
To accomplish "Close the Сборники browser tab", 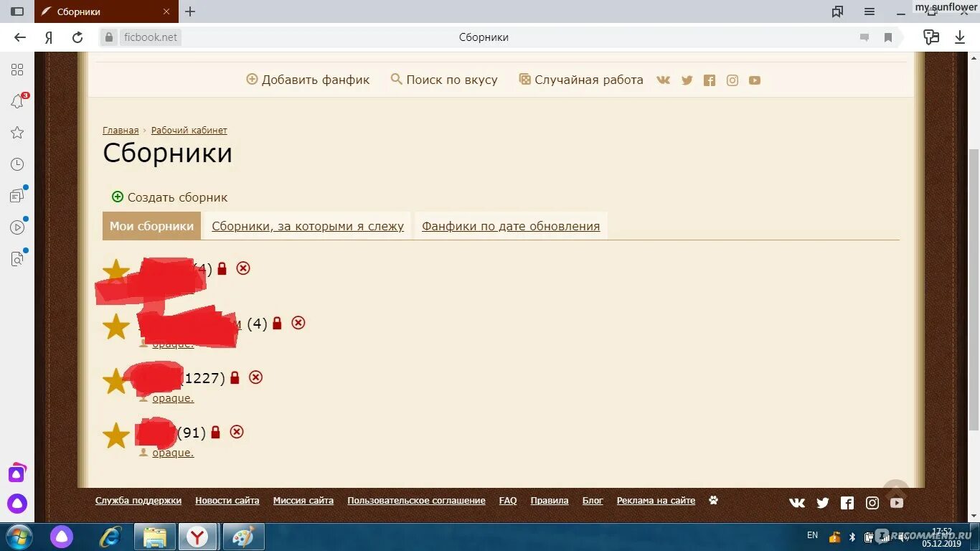I will pos(166,11).
